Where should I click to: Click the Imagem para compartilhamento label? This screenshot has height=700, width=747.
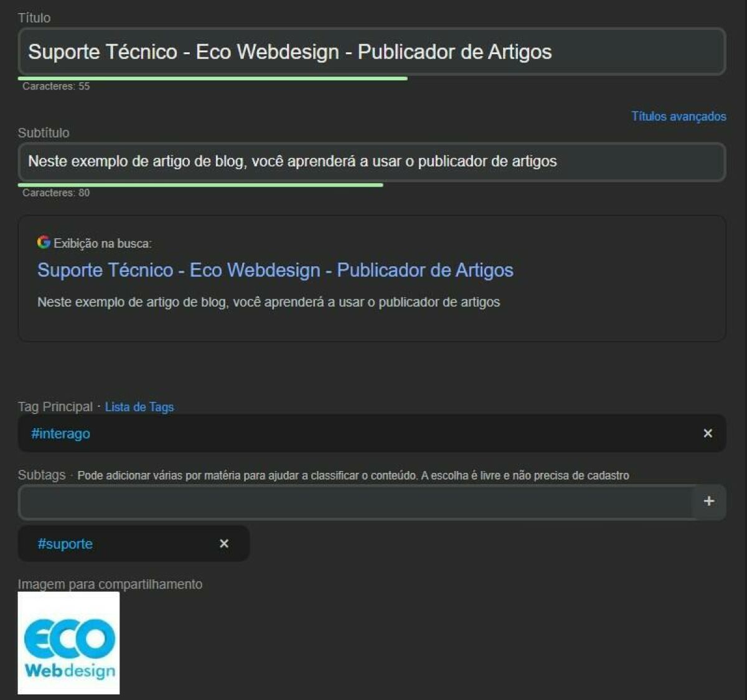(110, 584)
